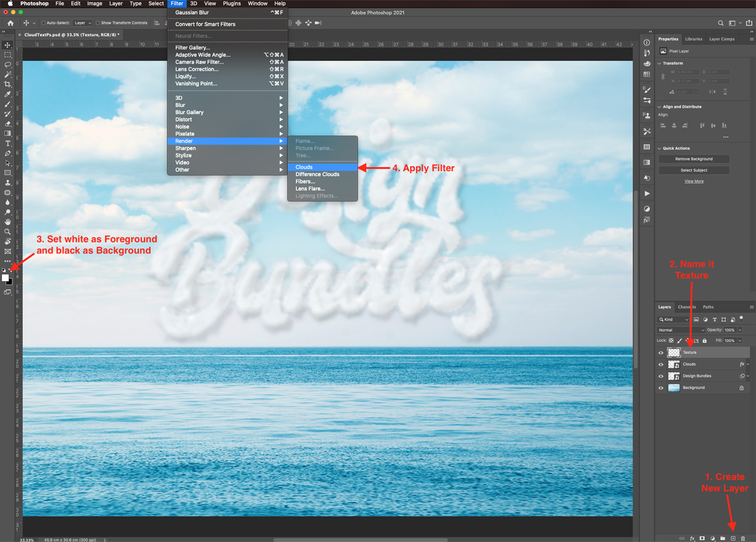Viewport: 756px width, 542px height.
Task: Open the Search icon in the options bar
Action: [721, 23]
